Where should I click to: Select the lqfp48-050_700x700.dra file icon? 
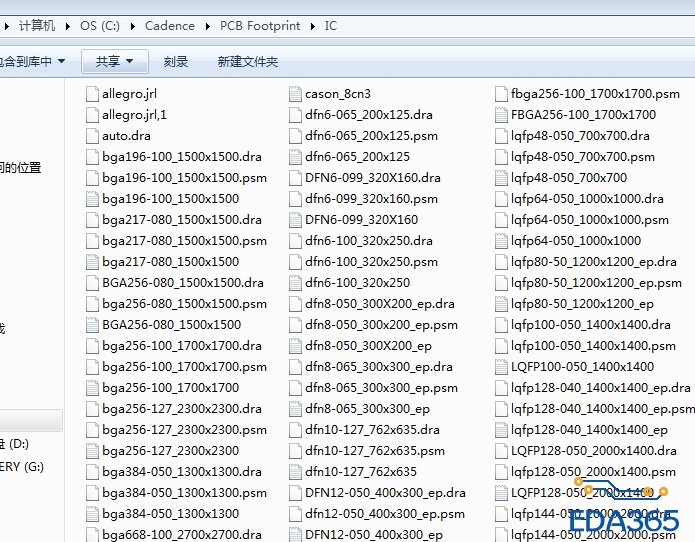tap(501, 136)
